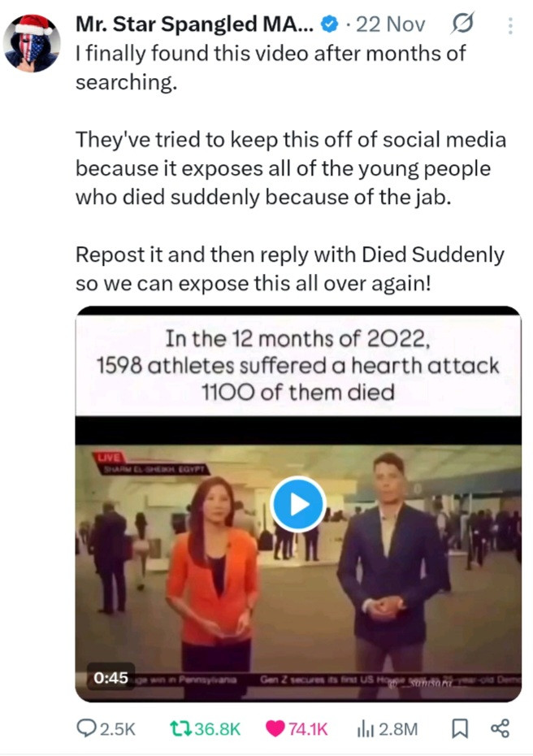The width and height of the screenshot is (533, 756).
Task: Click the 2.5K replies count
Action: (118, 729)
